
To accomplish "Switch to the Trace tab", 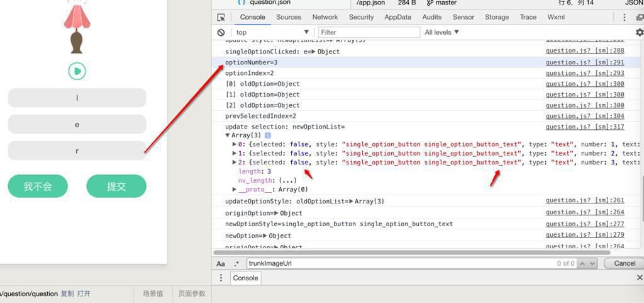I will click(528, 17).
